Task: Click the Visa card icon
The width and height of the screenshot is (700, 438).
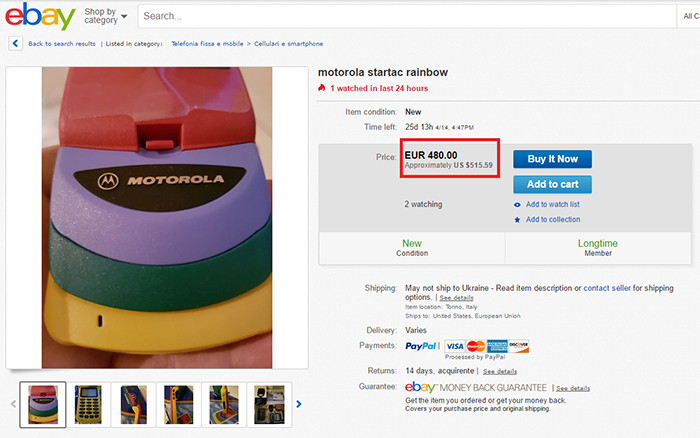Action: [455, 346]
